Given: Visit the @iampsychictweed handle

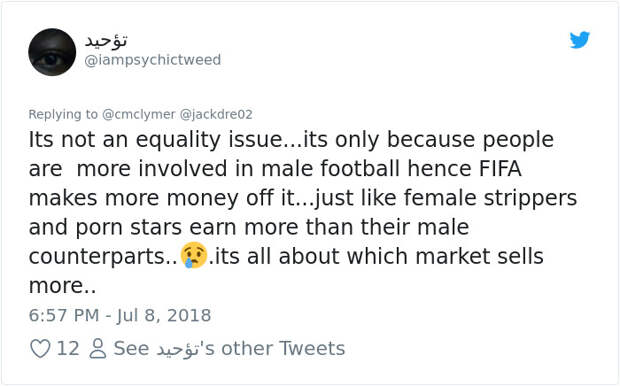Looking at the screenshot, I should [153, 60].
